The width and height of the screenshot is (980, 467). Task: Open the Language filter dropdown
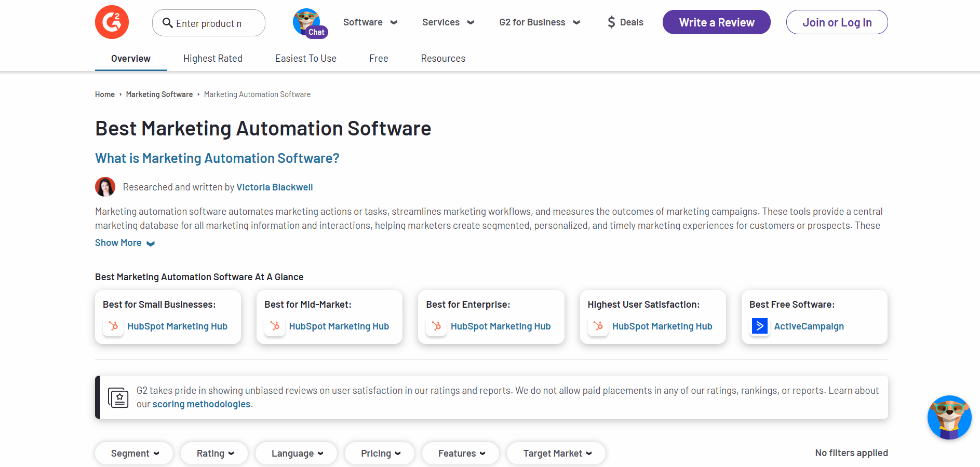[297, 454]
